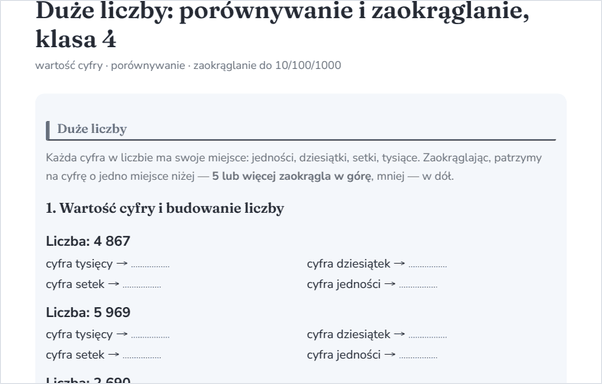Click the main title 'Duże liczby: porównywanie i zaokrąglanie'
Screen dimensions: 602x384
tap(282, 12)
